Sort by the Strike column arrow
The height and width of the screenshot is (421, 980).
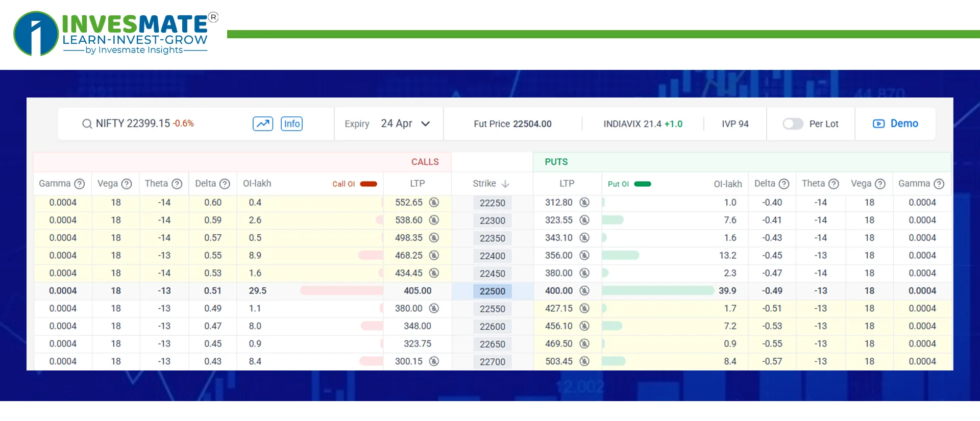point(505,184)
